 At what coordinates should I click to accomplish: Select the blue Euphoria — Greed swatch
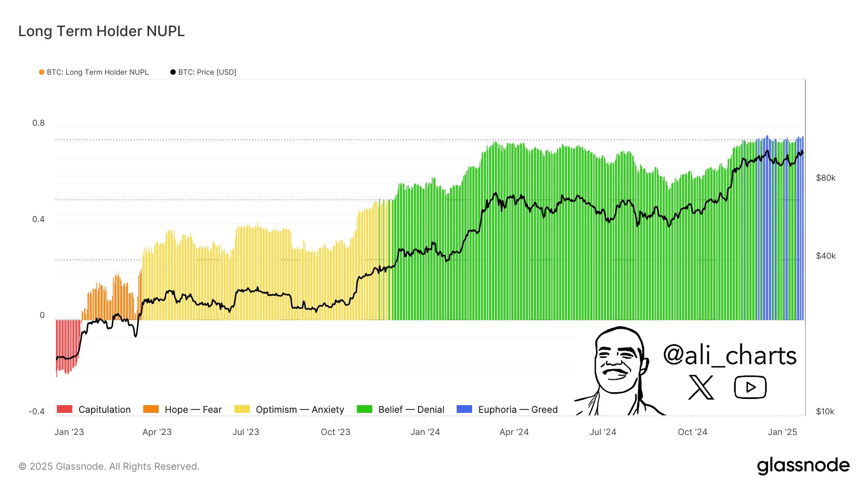coord(464,409)
